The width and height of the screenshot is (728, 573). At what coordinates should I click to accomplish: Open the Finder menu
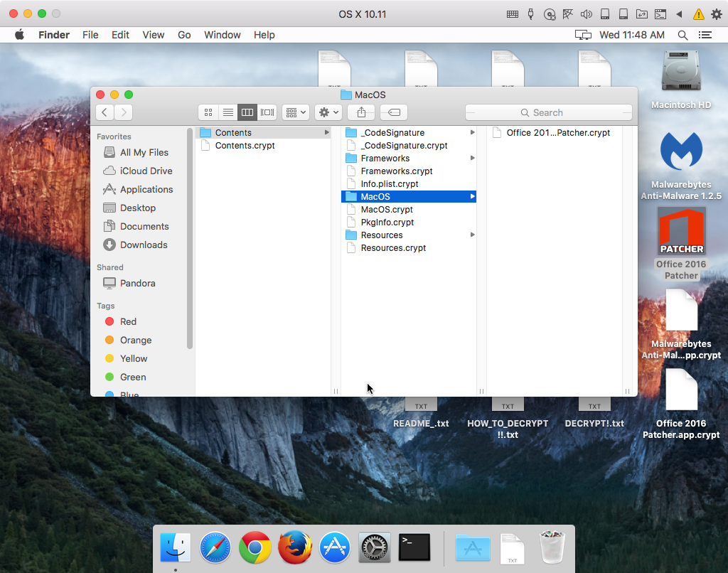54,35
